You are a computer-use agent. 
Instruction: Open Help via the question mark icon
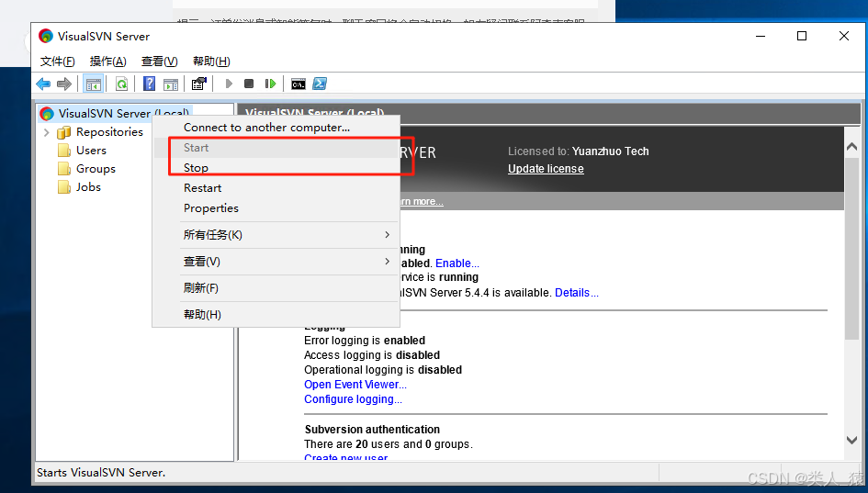pos(150,84)
